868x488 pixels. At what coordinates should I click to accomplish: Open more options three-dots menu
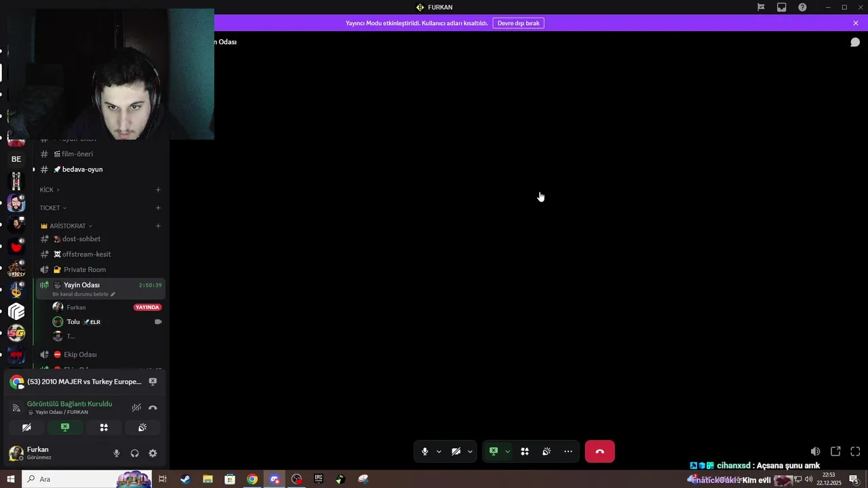click(568, 451)
